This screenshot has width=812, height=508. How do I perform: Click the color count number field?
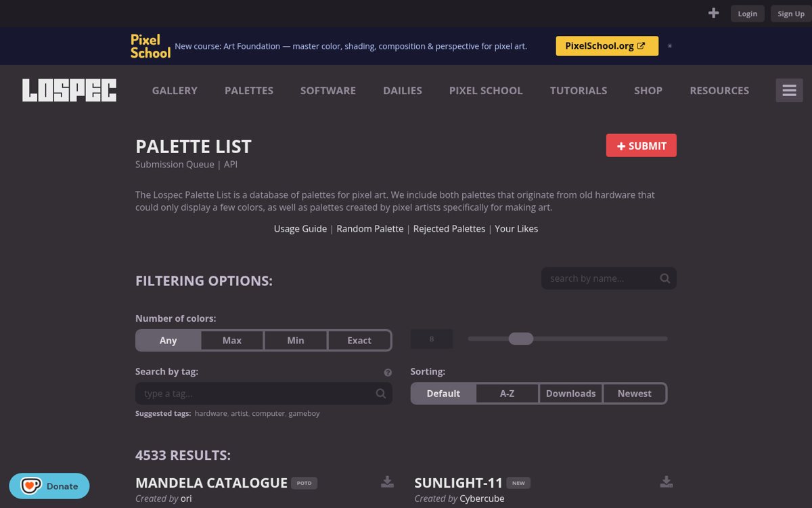[x=432, y=339]
